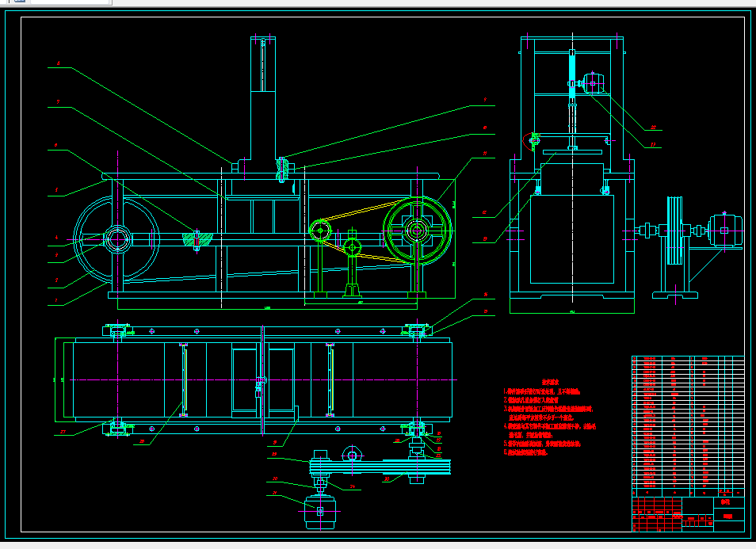Image resolution: width=756 pixels, height=549 pixels.
Task: Click part callout number "22"
Action: point(653,128)
